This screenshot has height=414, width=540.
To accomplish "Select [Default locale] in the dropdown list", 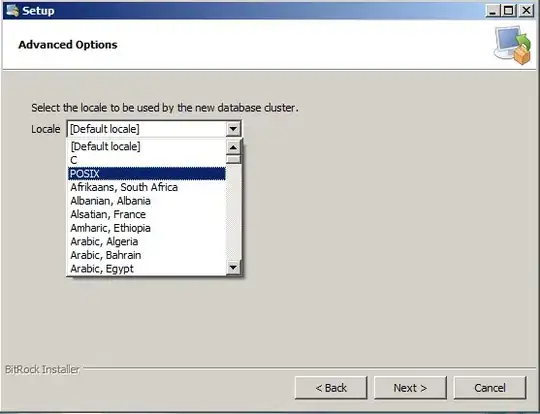I will (x=147, y=147).
